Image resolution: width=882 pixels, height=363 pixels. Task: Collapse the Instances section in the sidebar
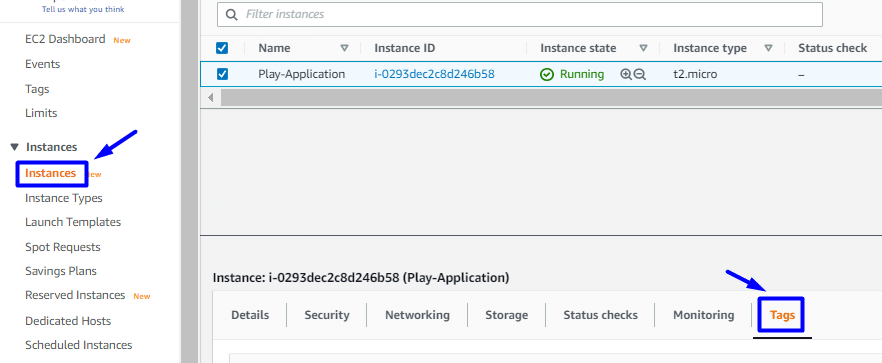pos(15,147)
